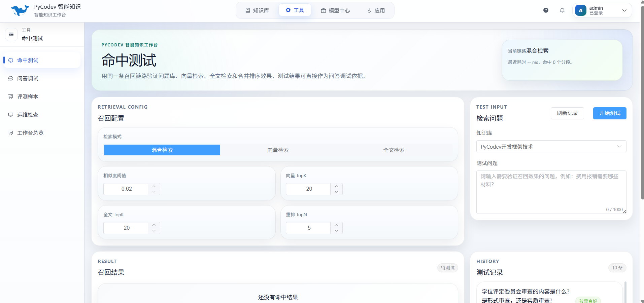Click the 知识库 book icon in top nav

pyautogui.click(x=248, y=10)
